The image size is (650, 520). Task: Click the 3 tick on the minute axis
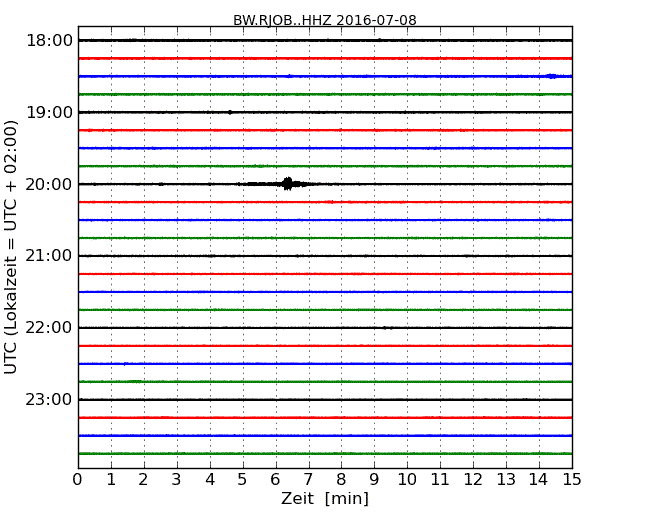177,479
